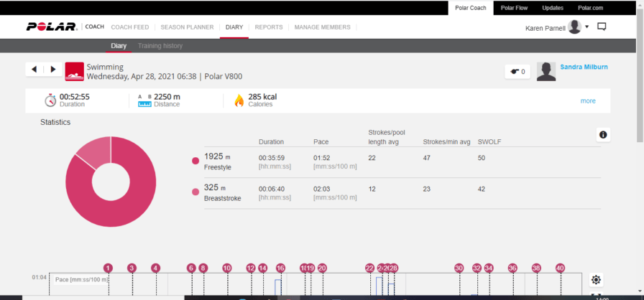
Task: Click the comments counter button
Action: click(517, 71)
